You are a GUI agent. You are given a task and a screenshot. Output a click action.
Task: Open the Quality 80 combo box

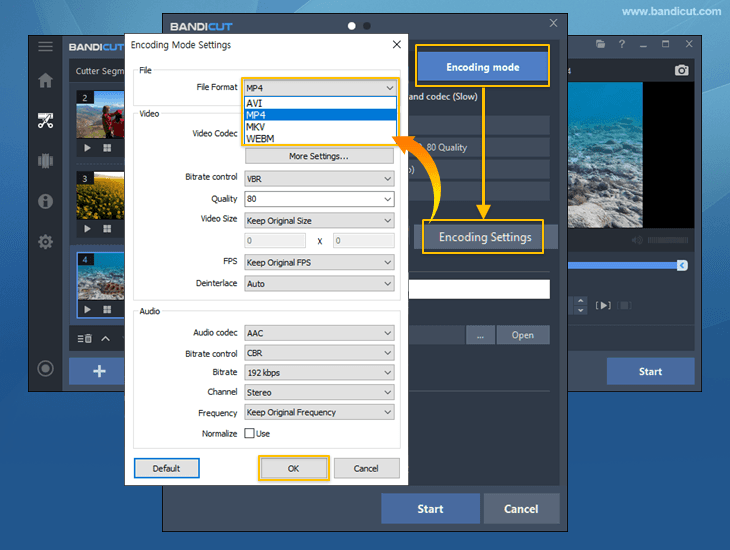tap(319, 199)
